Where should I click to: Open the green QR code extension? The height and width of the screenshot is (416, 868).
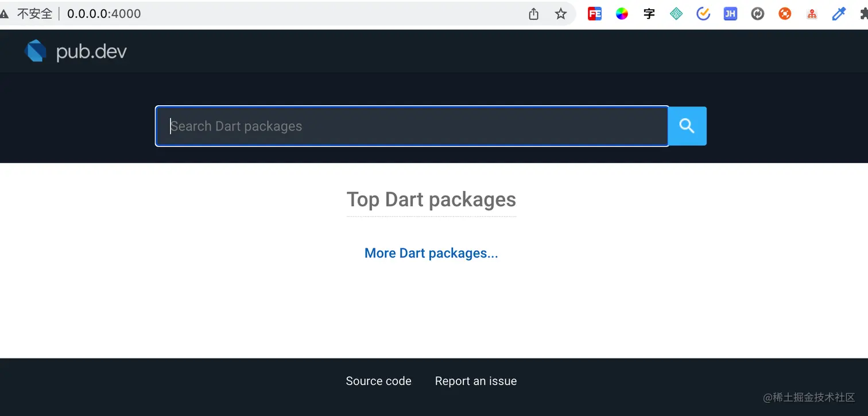tap(676, 14)
